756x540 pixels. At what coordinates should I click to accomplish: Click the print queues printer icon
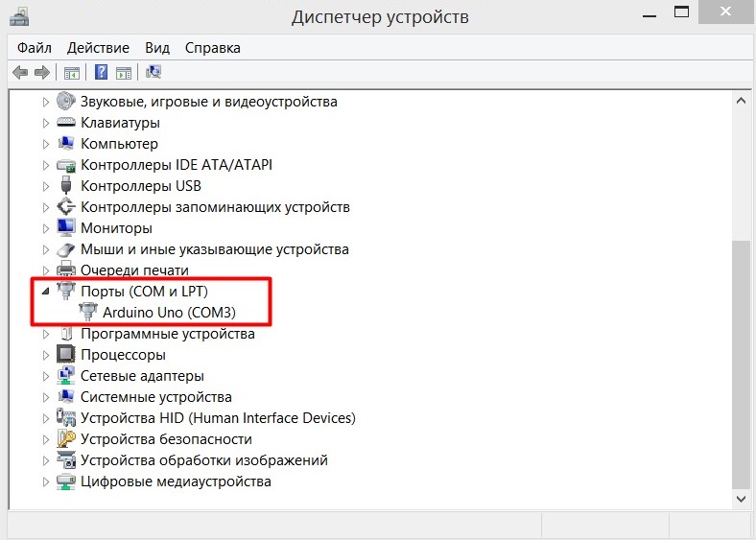(x=66, y=269)
